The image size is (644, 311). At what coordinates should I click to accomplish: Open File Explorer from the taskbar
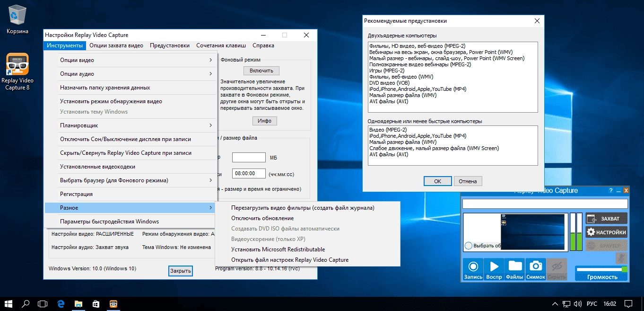(x=78, y=303)
